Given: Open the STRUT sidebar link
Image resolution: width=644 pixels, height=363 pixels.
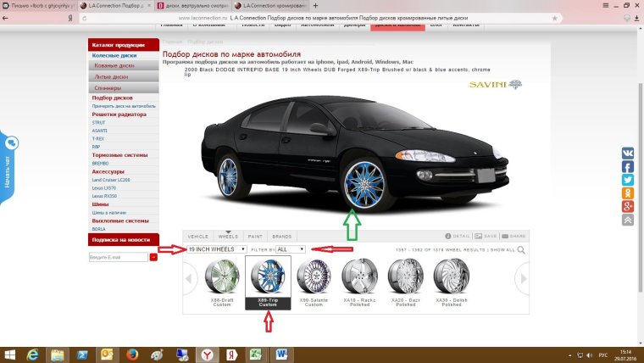Looking at the screenshot, I should [x=98, y=122].
